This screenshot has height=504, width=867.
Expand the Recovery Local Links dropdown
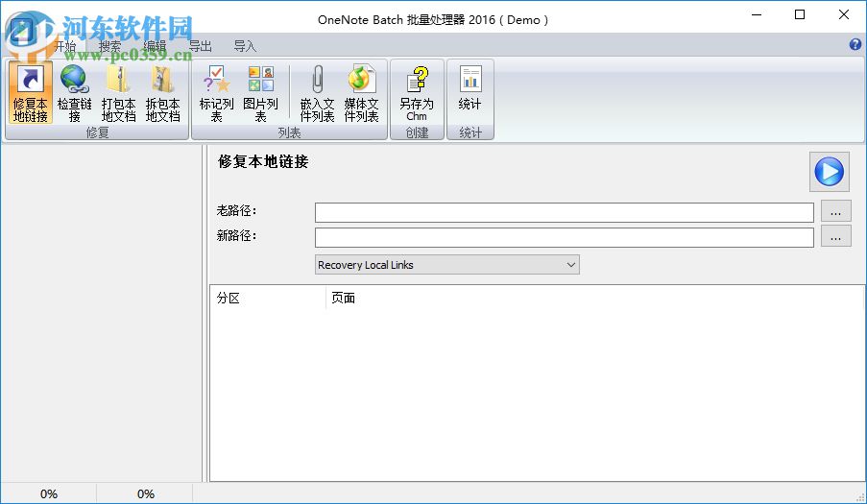coord(446,265)
